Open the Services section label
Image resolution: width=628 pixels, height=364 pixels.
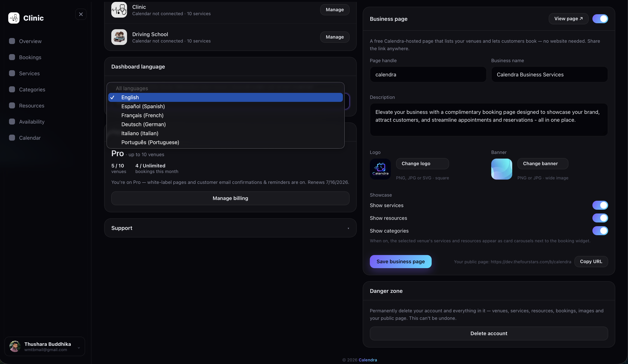click(x=29, y=73)
